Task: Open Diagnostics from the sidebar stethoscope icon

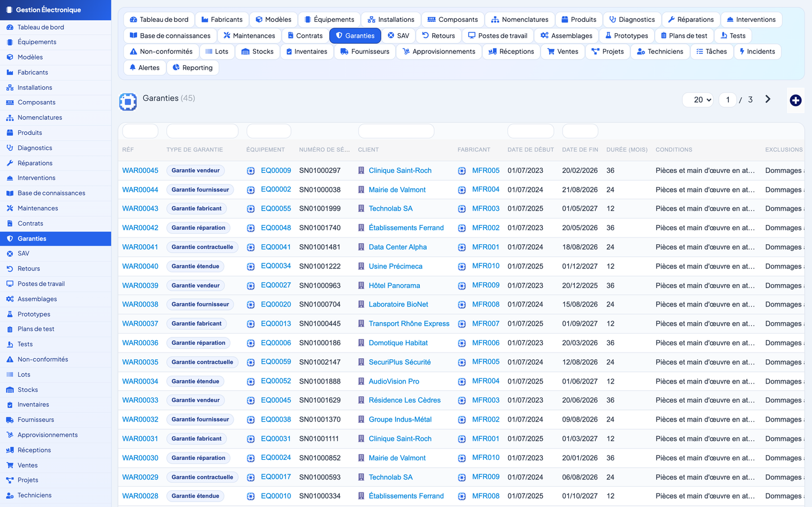Action: [10, 148]
